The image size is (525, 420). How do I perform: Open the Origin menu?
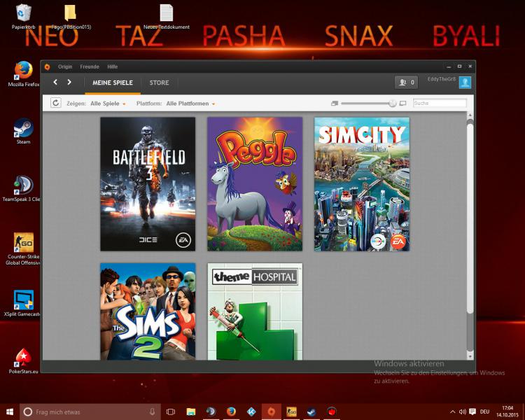pos(65,66)
